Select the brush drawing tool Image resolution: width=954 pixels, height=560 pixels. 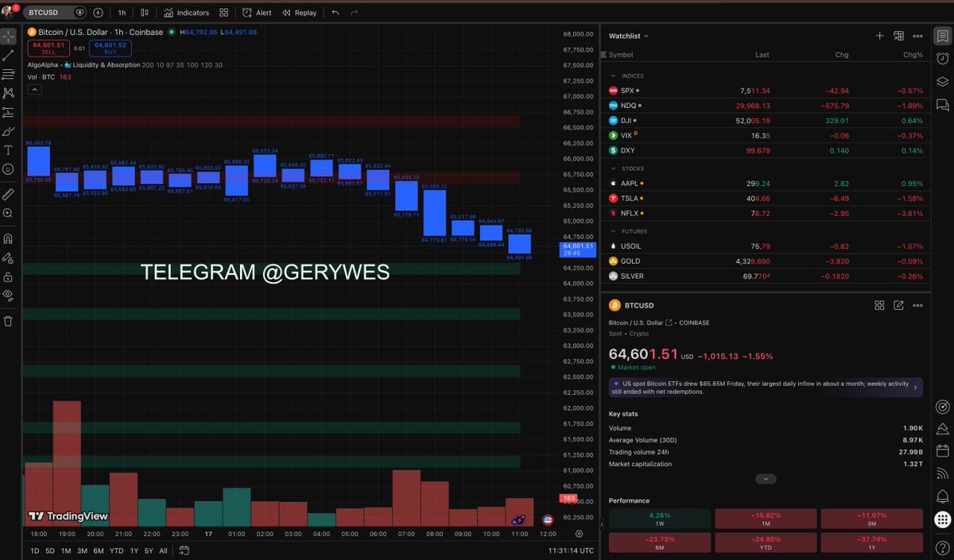click(8, 131)
